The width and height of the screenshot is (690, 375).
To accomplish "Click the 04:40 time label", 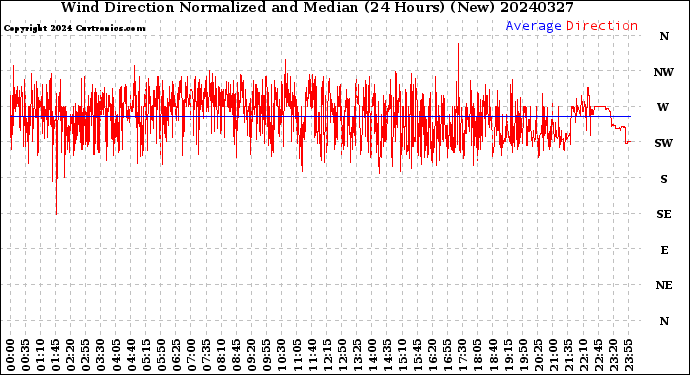I will (131, 355).
